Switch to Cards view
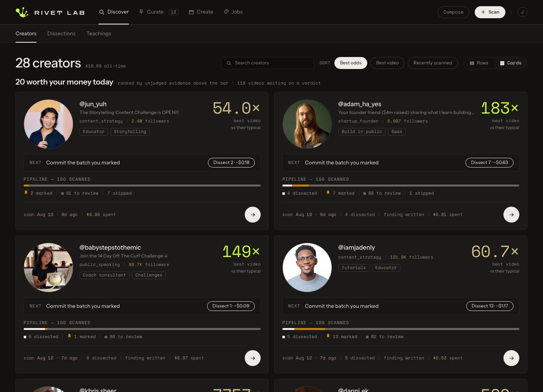The height and width of the screenshot is (392, 543). pyautogui.click(x=510, y=63)
